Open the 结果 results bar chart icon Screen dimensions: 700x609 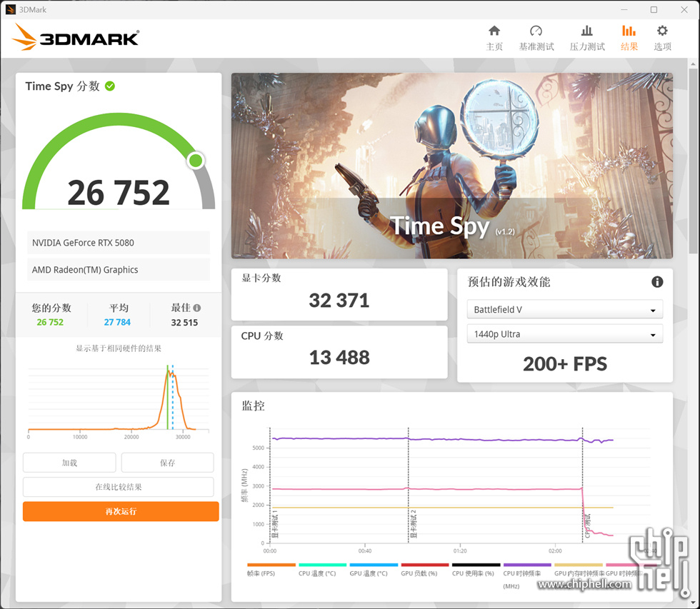(x=629, y=31)
